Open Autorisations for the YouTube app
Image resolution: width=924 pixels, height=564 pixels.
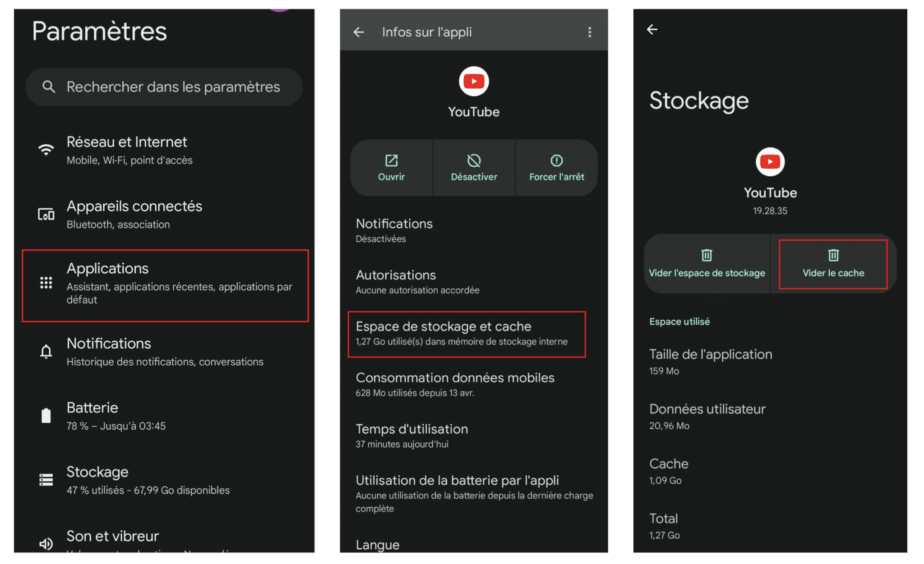[474, 282]
